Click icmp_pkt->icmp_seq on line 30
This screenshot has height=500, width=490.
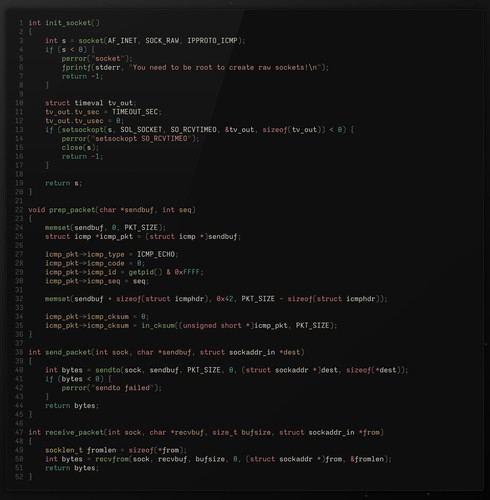click(83, 281)
